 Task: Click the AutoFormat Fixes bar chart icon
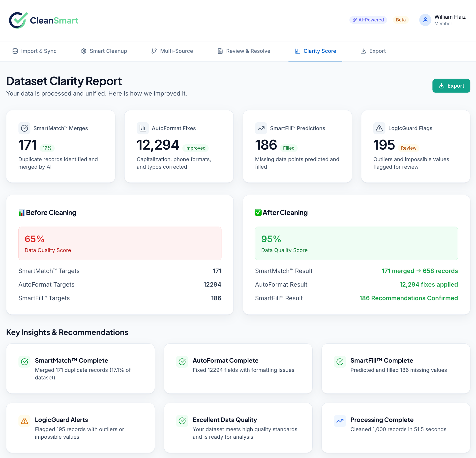(143, 128)
